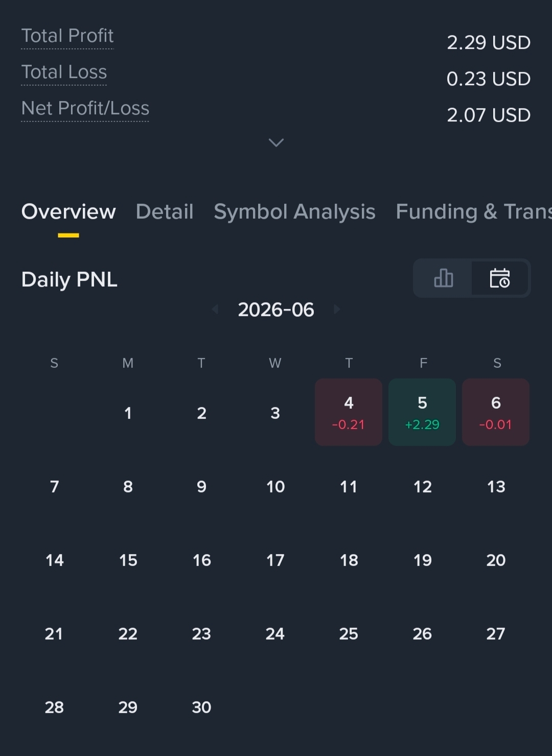Select June 6 with -0.01 loss
552x756 pixels.
click(496, 412)
